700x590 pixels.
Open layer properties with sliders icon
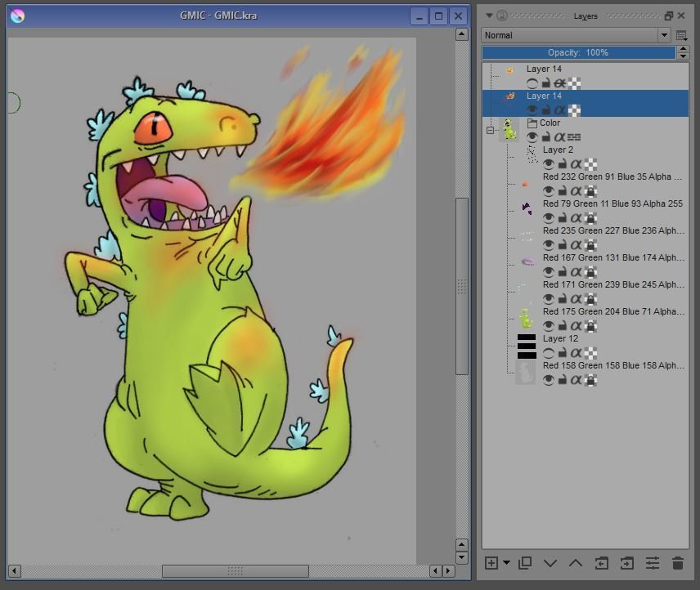point(653,563)
